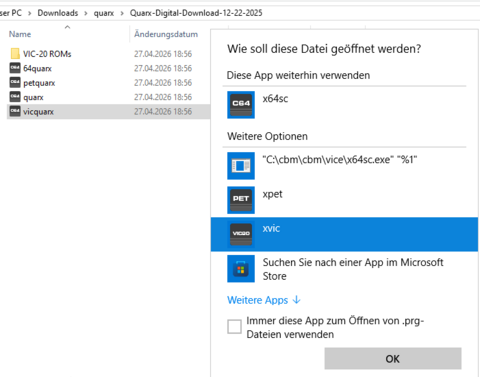Click the date of the quarx row
The height and width of the screenshot is (377, 480).
click(x=163, y=97)
